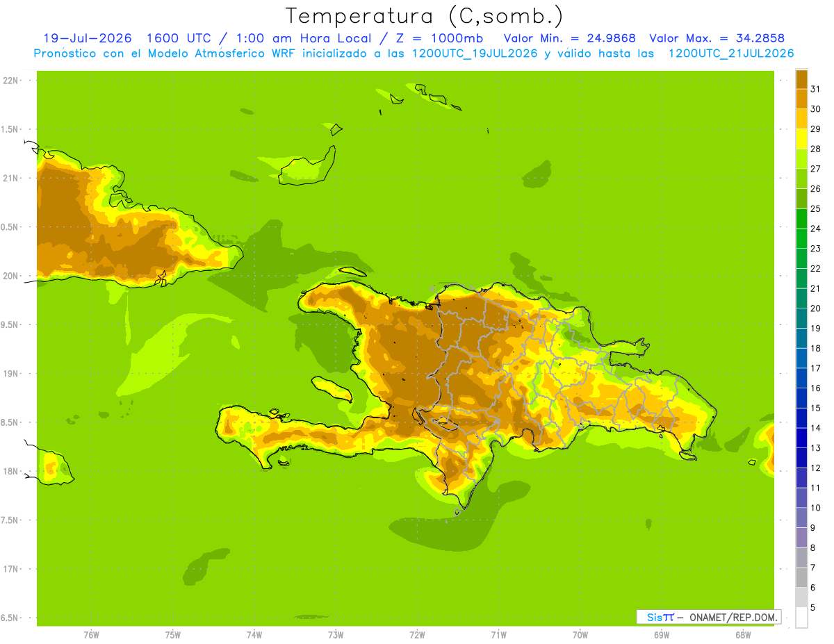The height and width of the screenshot is (644, 834).
Task: Click the white swatch below 5
Action: pyautogui.click(x=801, y=618)
